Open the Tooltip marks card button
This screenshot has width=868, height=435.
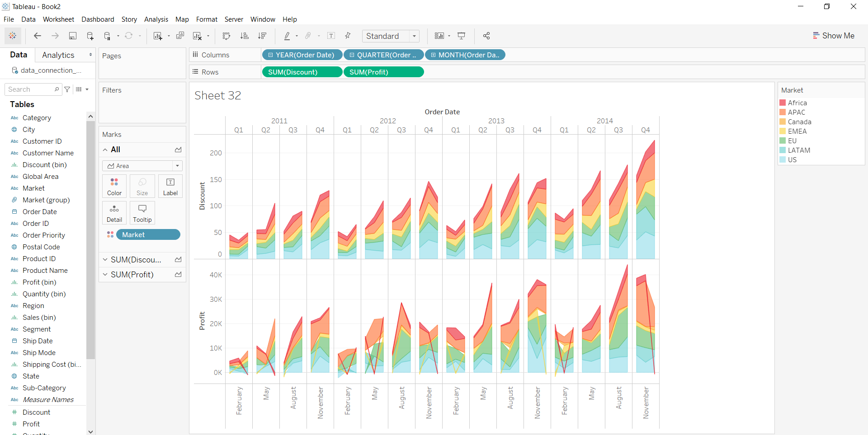pos(142,213)
